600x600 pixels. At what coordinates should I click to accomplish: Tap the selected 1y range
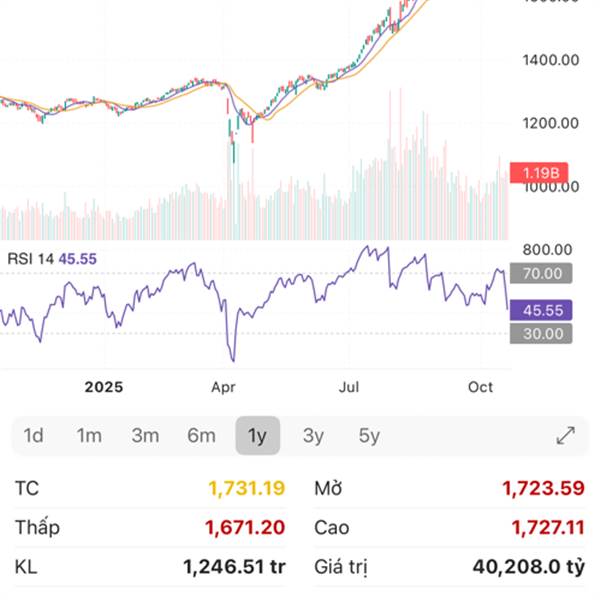coord(258,435)
